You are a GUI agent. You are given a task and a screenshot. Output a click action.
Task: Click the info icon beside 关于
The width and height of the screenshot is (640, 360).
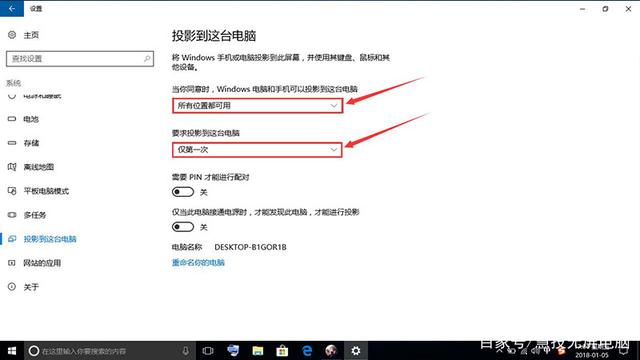click(12, 287)
